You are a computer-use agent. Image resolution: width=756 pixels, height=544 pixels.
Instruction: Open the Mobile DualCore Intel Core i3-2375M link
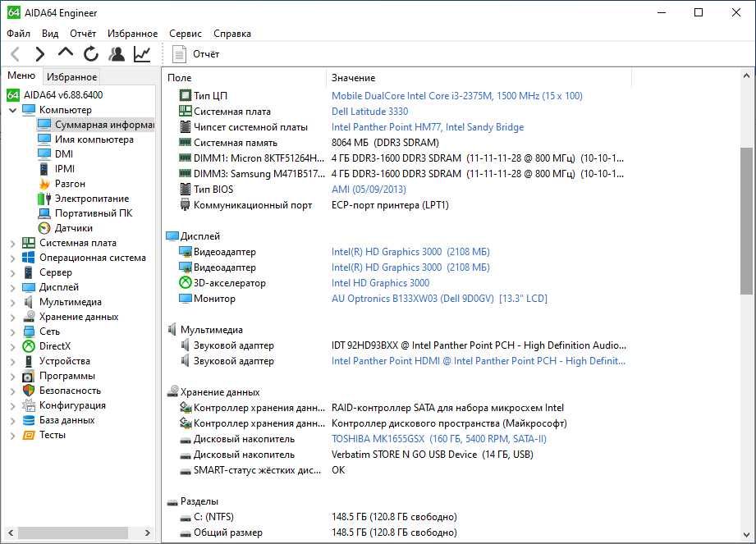tap(456, 95)
